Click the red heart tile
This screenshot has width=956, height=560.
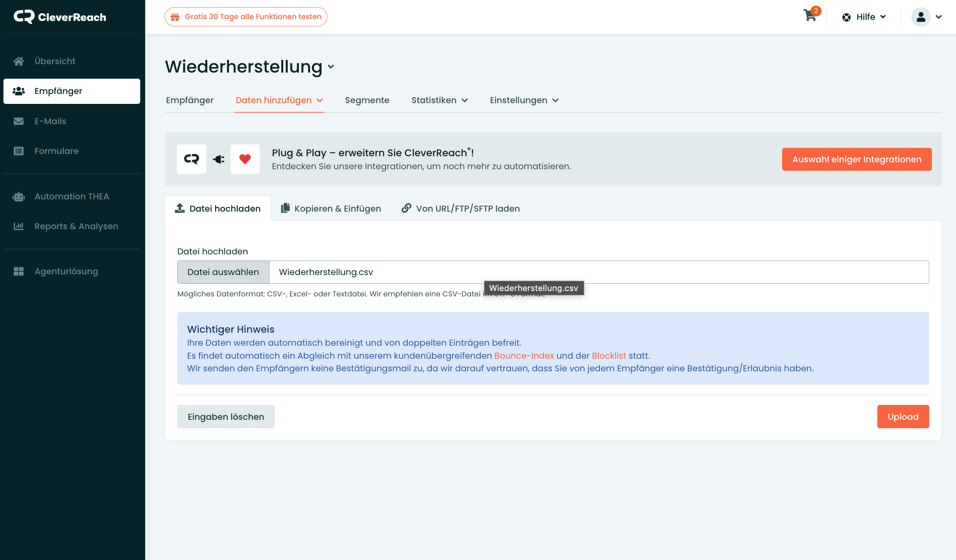[x=245, y=159]
